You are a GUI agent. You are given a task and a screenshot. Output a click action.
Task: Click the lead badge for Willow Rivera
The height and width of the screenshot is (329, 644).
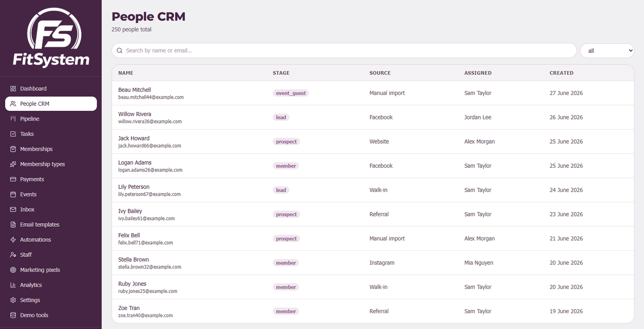click(x=281, y=117)
